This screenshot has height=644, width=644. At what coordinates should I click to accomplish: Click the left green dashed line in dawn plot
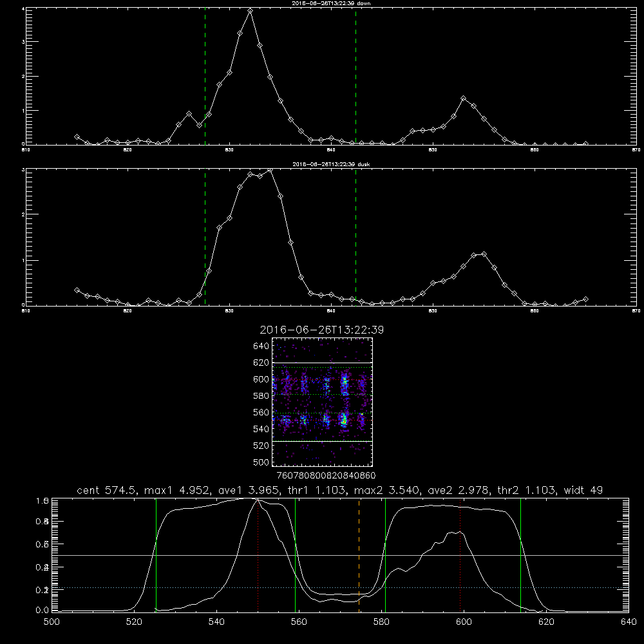pyautogui.click(x=205, y=76)
